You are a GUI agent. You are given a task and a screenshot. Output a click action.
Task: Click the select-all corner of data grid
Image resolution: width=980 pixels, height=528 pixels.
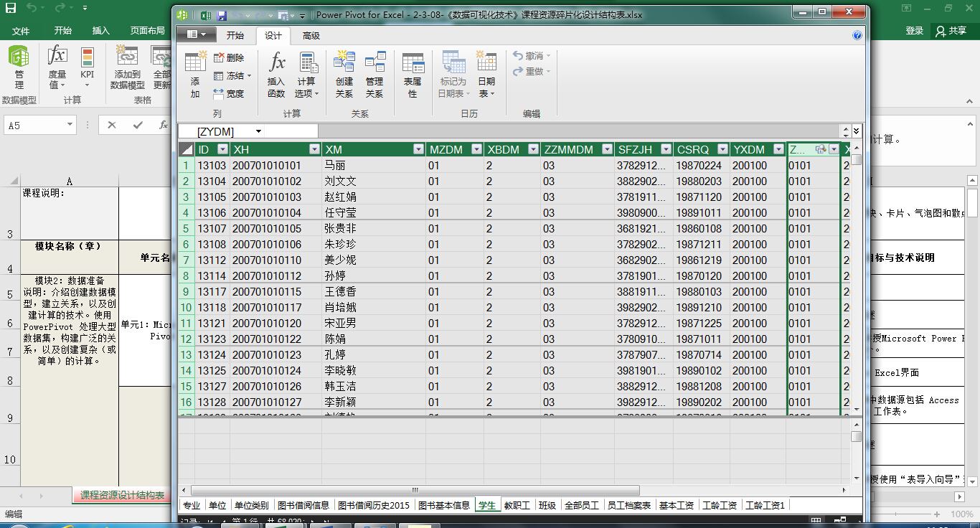[186, 149]
